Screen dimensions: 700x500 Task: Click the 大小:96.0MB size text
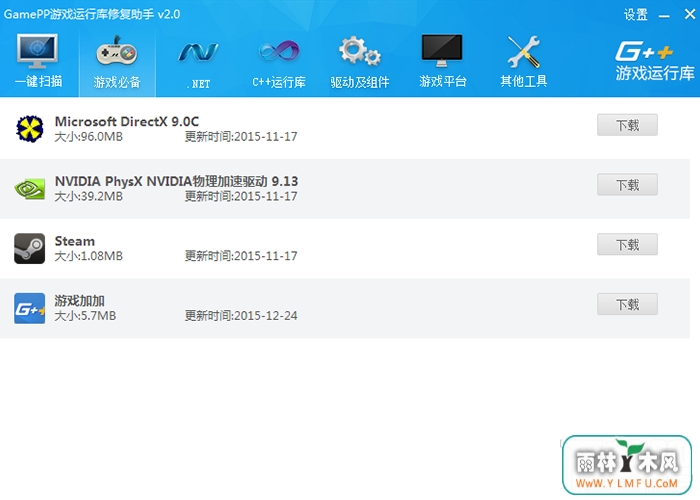88,137
